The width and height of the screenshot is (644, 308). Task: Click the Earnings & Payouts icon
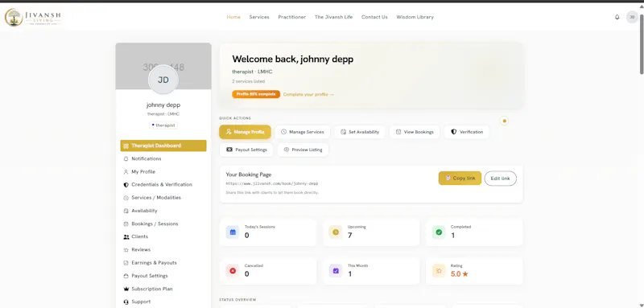pyautogui.click(x=126, y=263)
